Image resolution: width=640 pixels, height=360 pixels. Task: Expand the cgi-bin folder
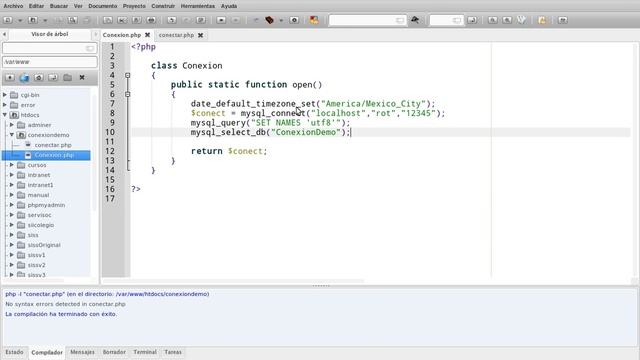[5, 95]
